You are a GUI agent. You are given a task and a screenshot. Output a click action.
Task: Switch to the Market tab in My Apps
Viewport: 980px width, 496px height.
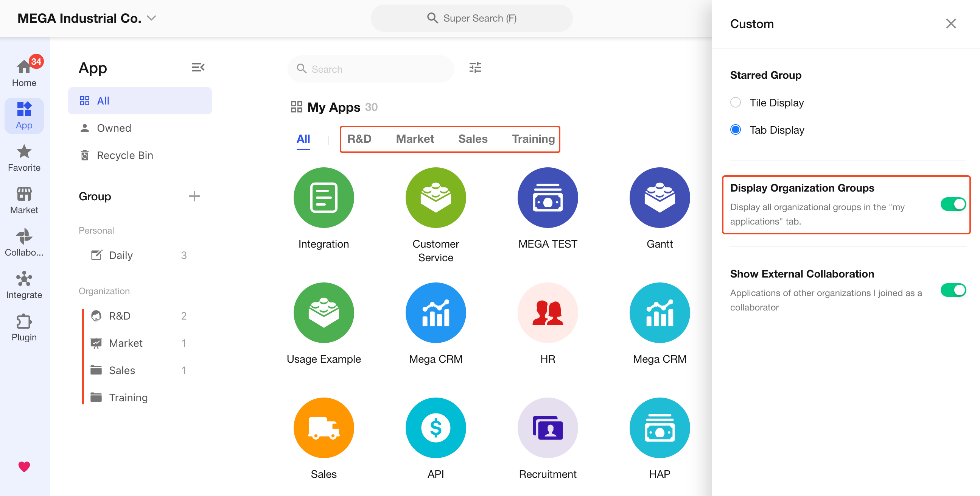click(415, 139)
